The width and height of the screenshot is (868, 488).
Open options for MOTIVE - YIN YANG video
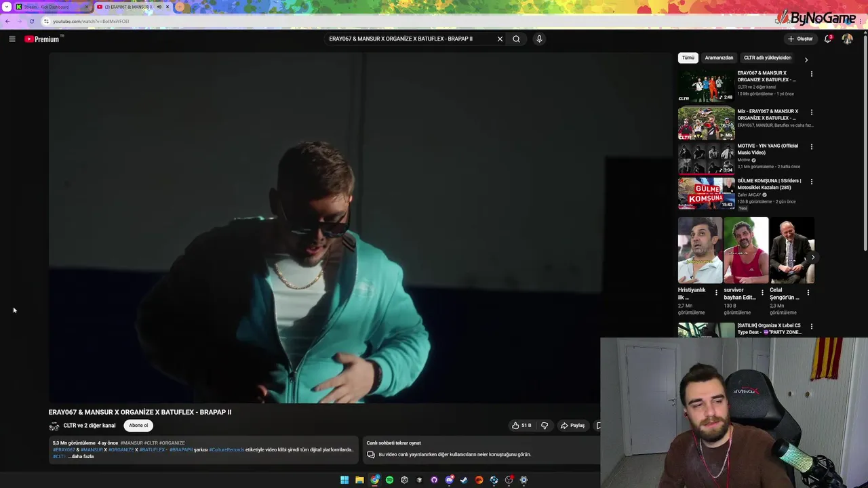coord(812,147)
